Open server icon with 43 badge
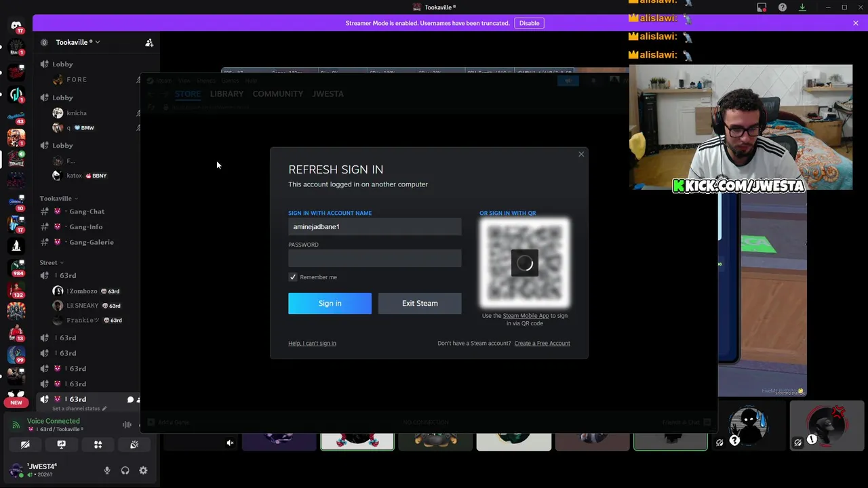Screen dimensions: 868x488 16,117
